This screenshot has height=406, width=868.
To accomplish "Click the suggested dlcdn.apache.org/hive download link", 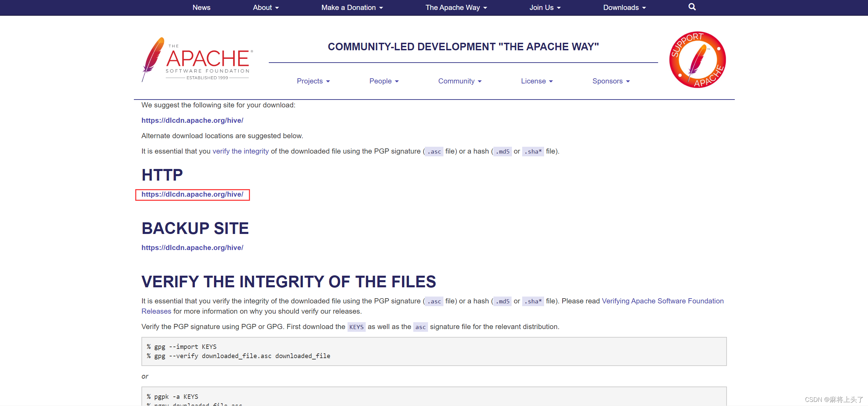I will click(x=192, y=120).
